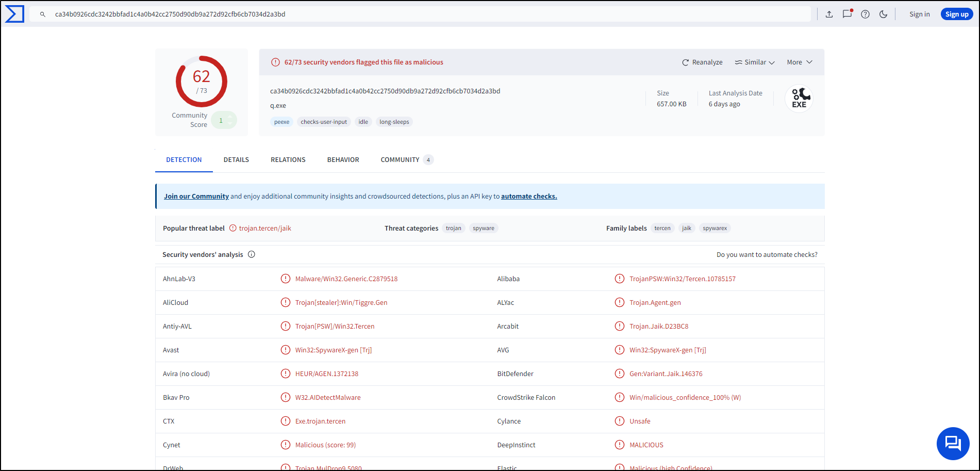Viewport: 980px width, 471px height.
Task: Click the hash search input field
Action: 420,14
